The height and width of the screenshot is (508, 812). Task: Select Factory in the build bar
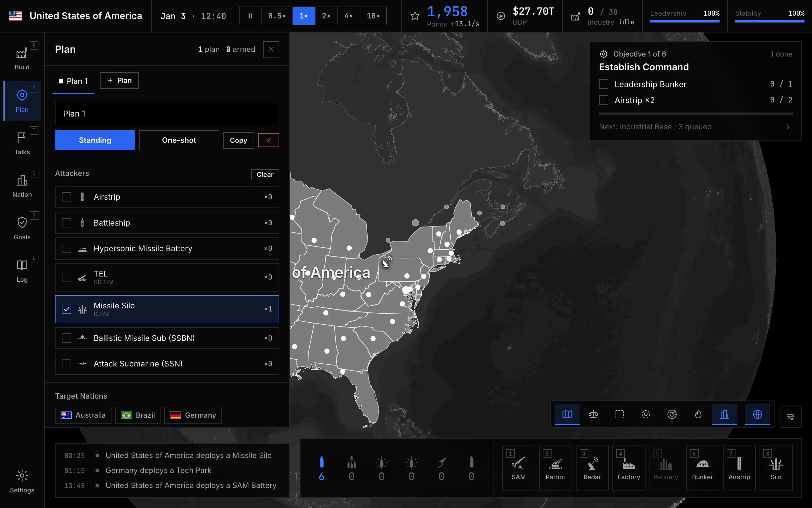(x=629, y=468)
